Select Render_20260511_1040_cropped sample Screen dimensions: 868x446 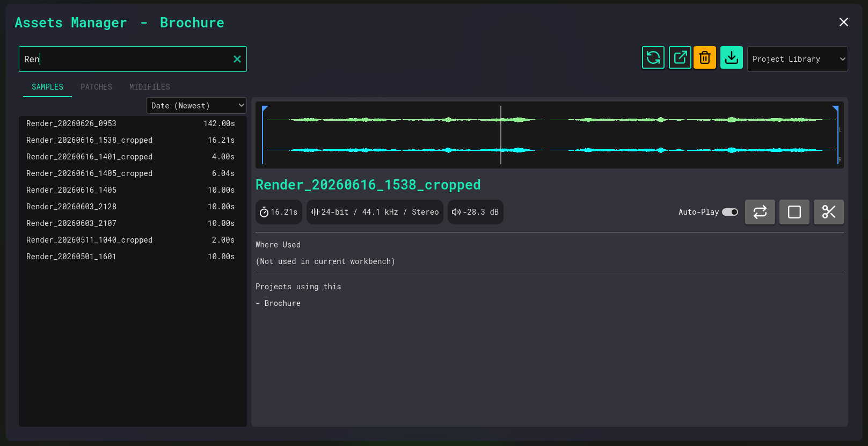point(133,240)
